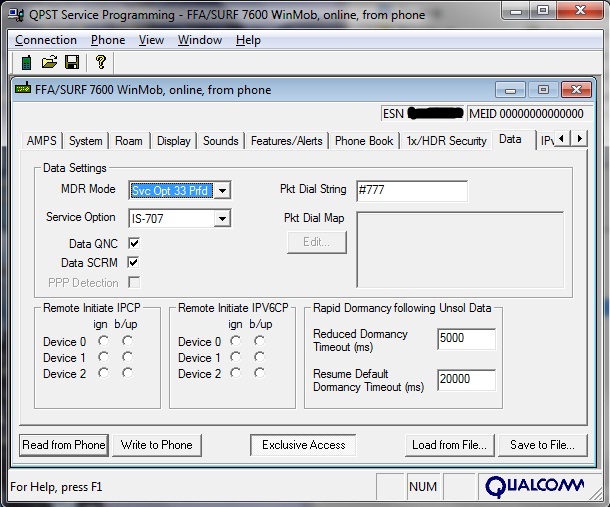Open the Phone menu
The width and height of the screenshot is (610, 507).
[108, 40]
